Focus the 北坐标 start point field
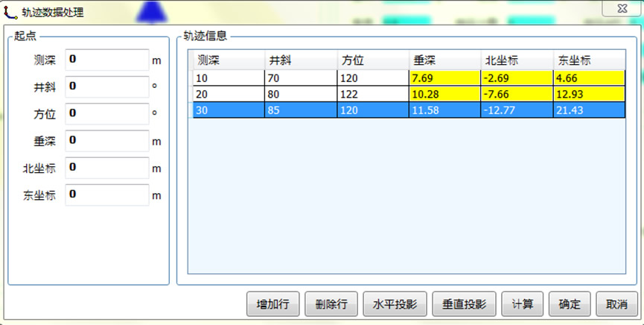The height and width of the screenshot is (325, 644). (x=107, y=168)
